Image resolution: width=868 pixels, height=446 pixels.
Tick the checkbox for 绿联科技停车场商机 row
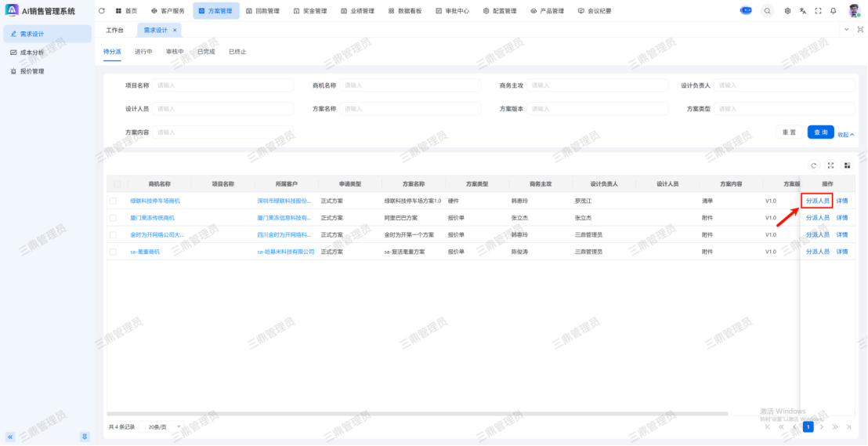(114, 201)
